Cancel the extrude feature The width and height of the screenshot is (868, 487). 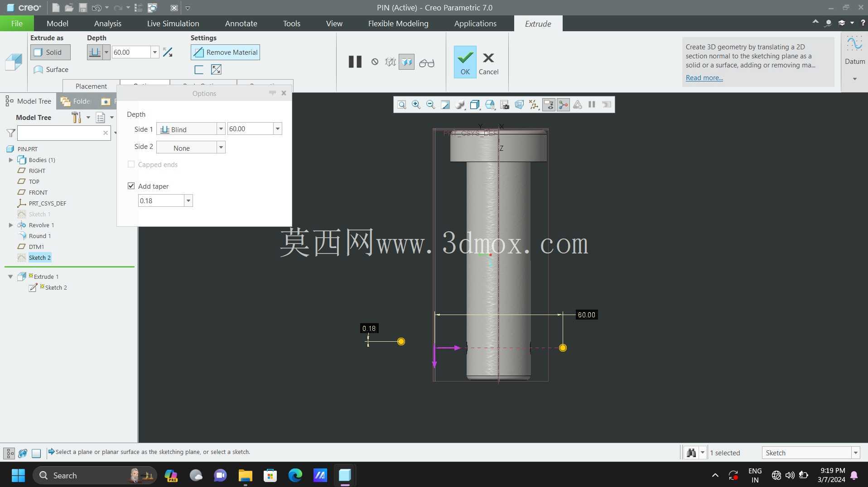click(x=488, y=63)
